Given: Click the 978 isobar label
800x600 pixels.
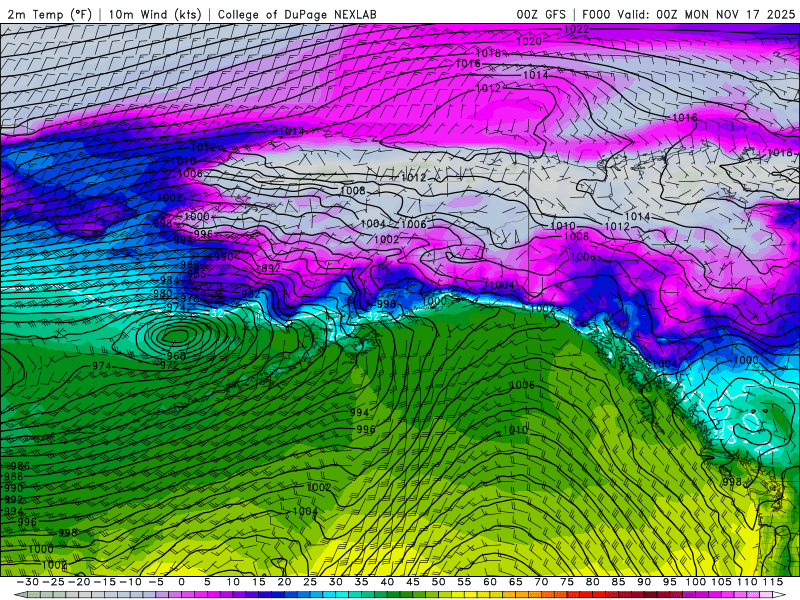Looking at the screenshot, I should tap(190, 298).
